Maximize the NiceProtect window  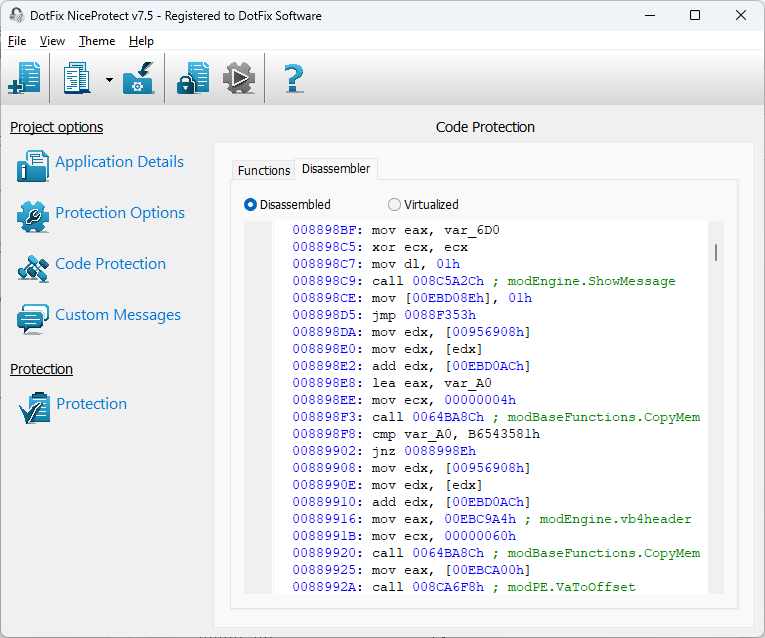coord(695,15)
